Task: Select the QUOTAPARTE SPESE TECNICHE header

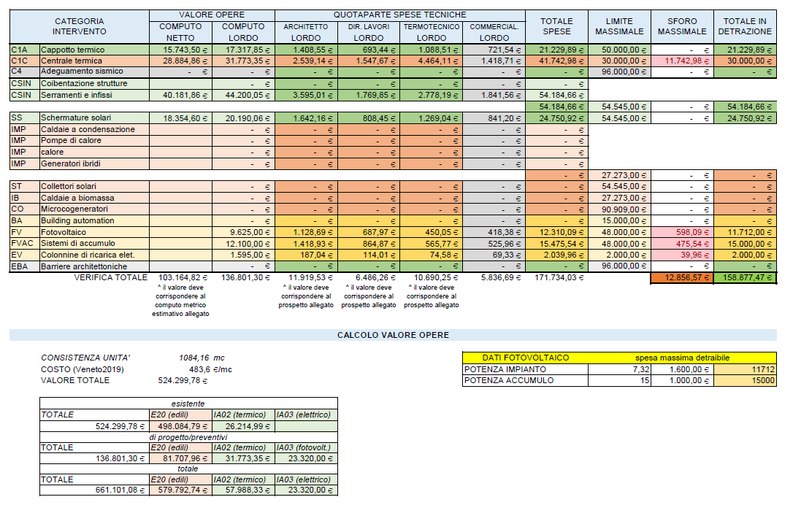Action: (x=400, y=15)
